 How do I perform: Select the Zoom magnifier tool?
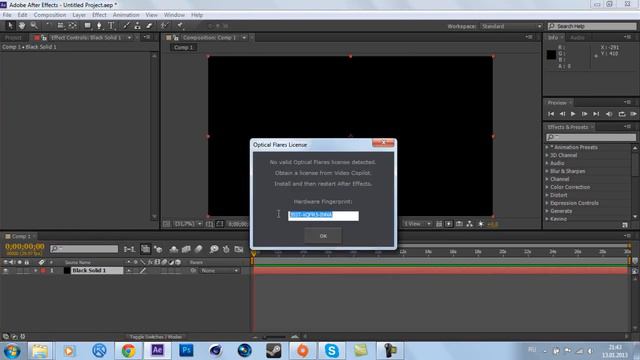point(34,26)
